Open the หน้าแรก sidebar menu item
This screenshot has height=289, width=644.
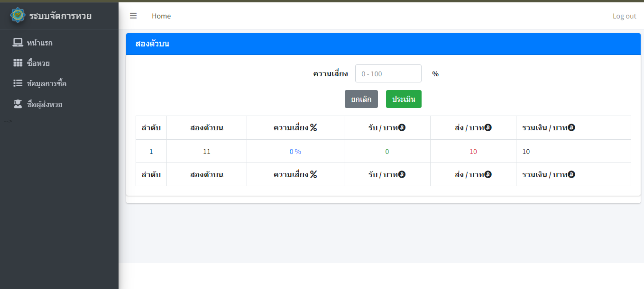tap(39, 43)
